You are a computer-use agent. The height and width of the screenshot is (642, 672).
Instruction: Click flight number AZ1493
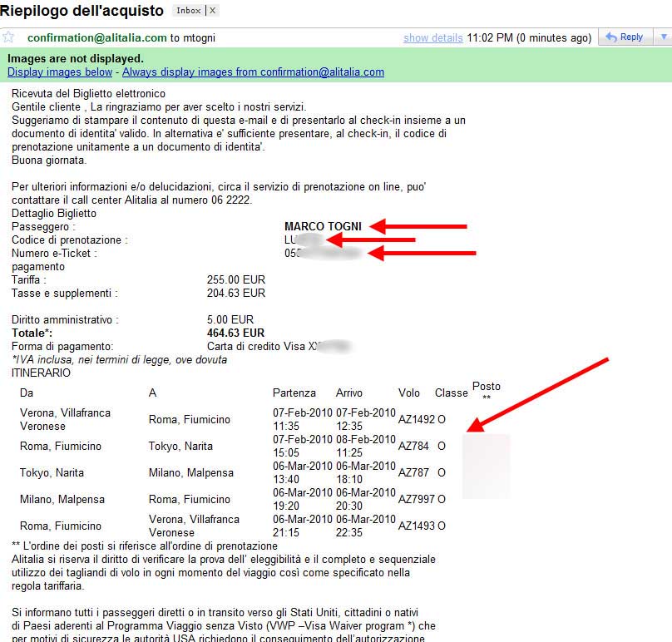(416, 526)
